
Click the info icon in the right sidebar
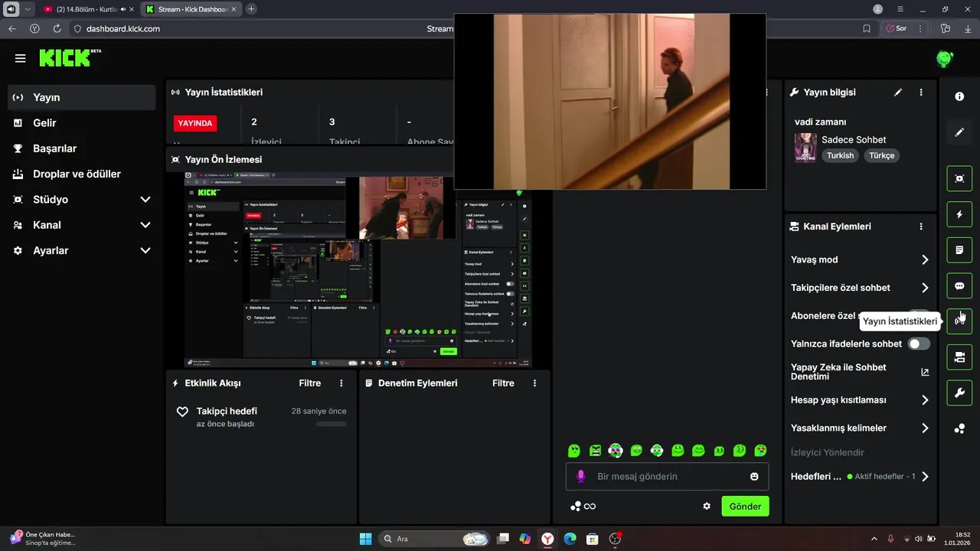959,96
